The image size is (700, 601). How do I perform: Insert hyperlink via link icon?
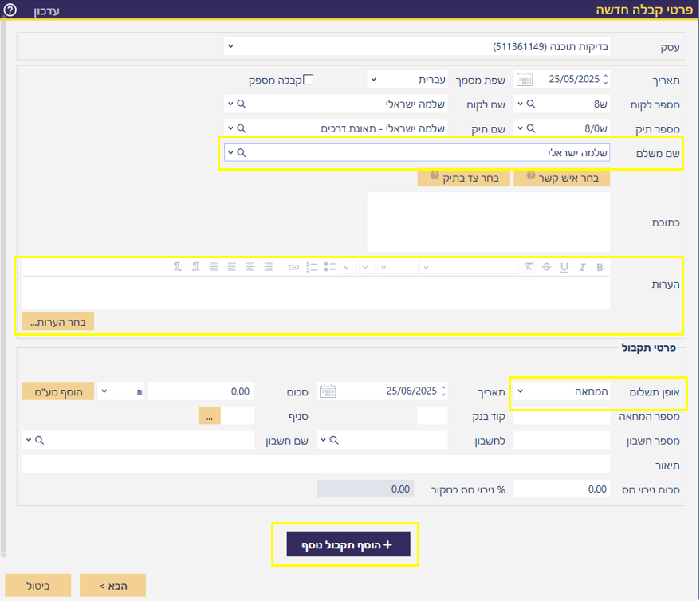pos(293,267)
